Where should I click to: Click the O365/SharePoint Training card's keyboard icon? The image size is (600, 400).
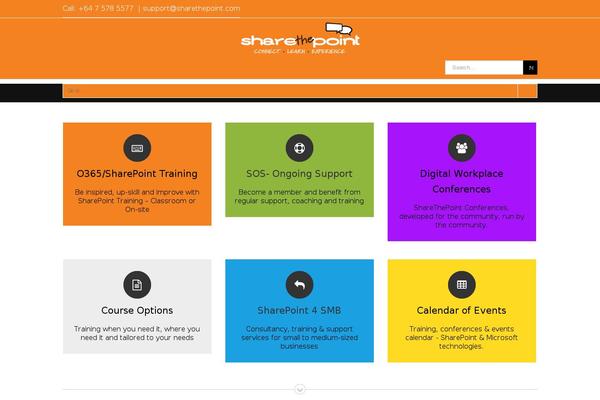point(137,148)
